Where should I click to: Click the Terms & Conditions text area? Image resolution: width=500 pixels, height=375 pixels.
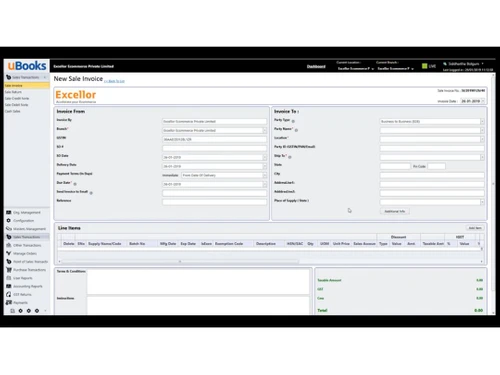pyautogui.click(x=199, y=282)
